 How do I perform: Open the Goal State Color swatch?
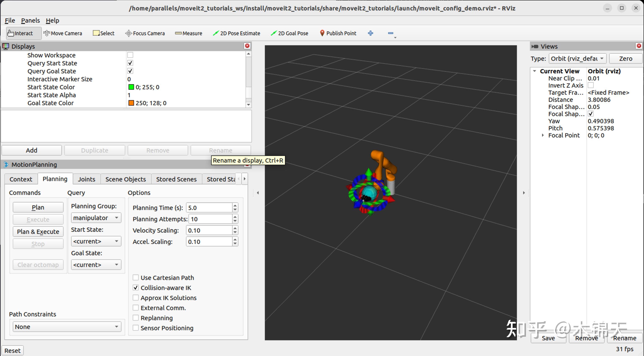131,103
